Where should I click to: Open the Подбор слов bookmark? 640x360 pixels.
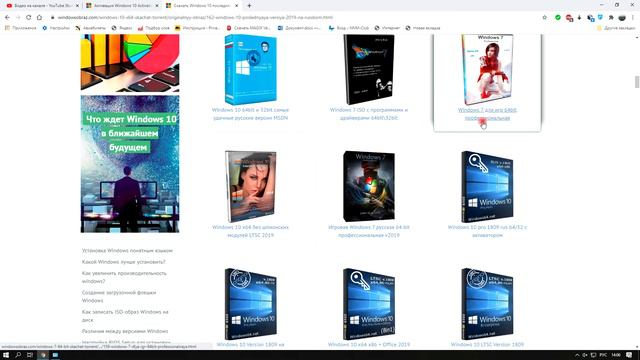[153, 28]
